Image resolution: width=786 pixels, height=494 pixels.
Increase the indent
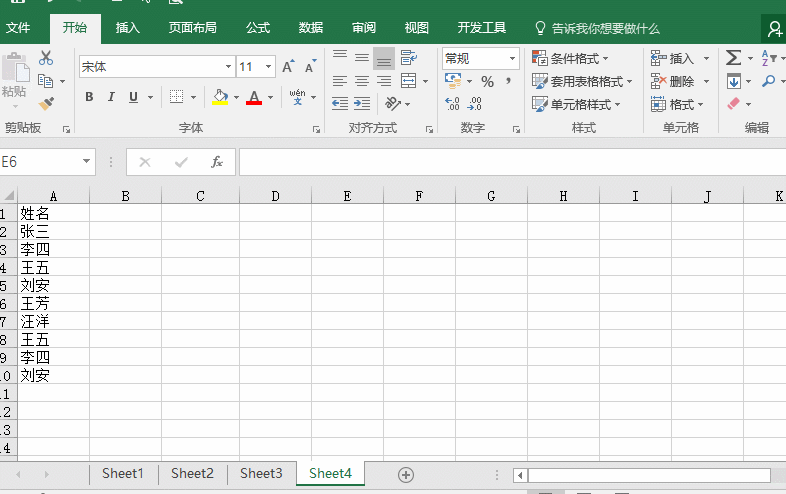point(362,104)
